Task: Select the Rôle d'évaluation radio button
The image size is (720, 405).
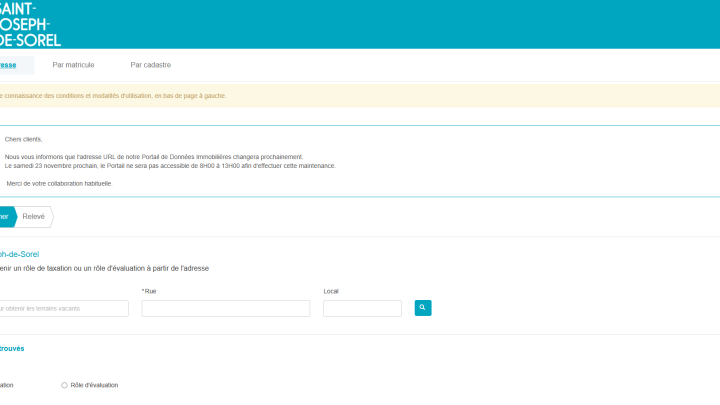Action: [x=65, y=385]
